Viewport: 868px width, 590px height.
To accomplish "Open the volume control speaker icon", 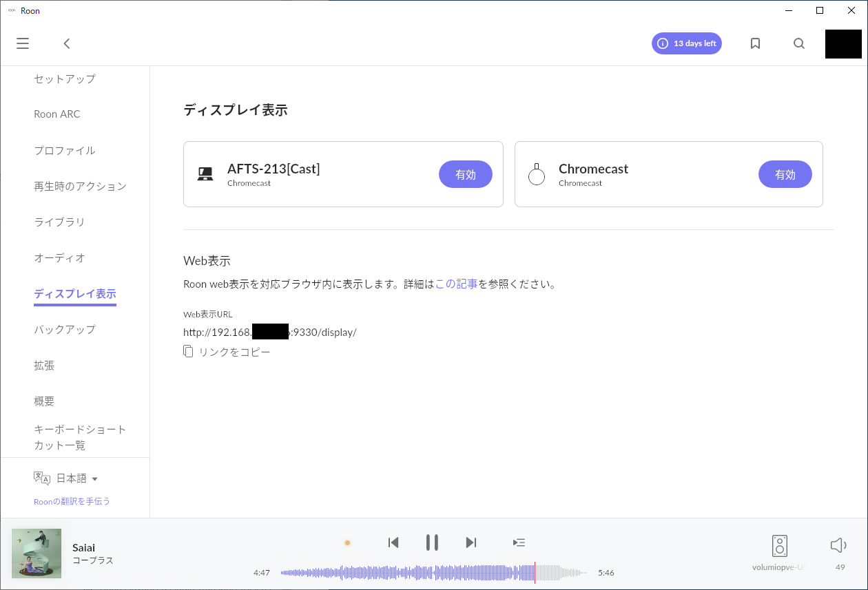I will (x=838, y=545).
